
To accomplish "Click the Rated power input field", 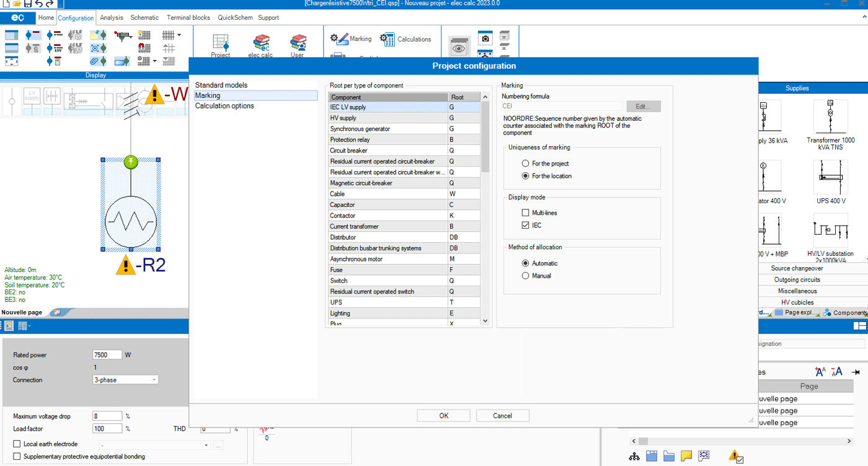I will pyautogui.click(x=107, y=355).
